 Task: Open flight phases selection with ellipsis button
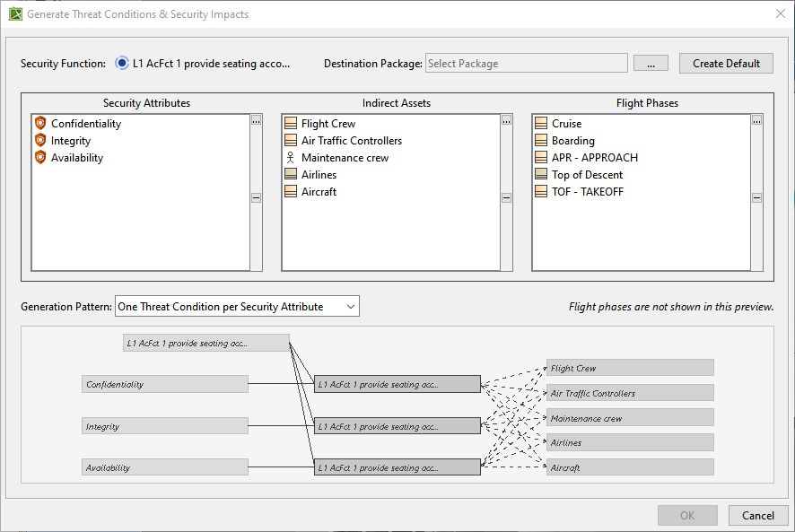[x=756, y=120]
